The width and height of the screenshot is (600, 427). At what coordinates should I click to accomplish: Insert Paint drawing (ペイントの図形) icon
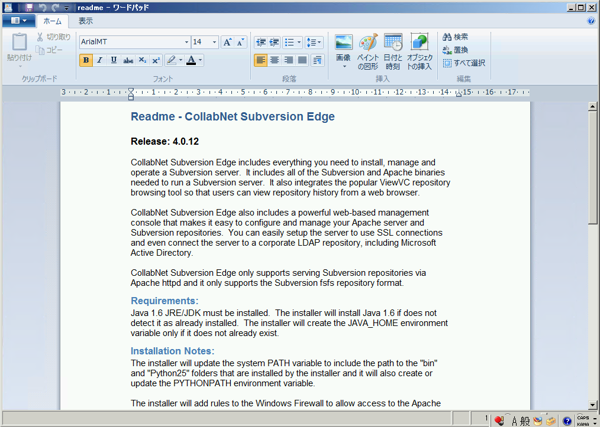[x=368, y=42]
